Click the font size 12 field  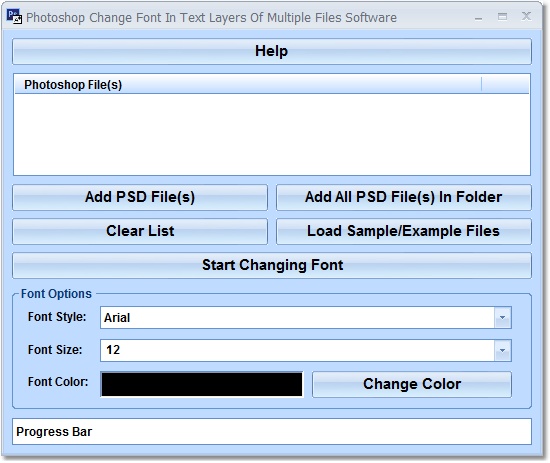(297, 350)
